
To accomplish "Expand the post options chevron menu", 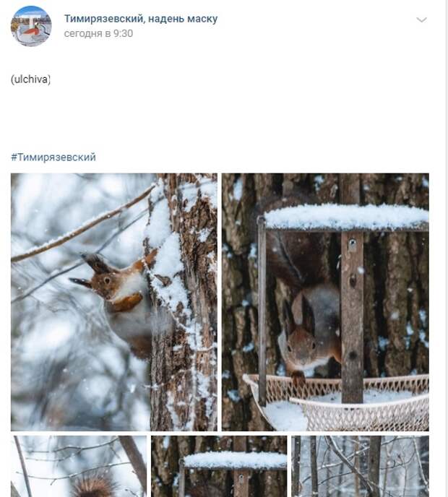I will 421,20.
